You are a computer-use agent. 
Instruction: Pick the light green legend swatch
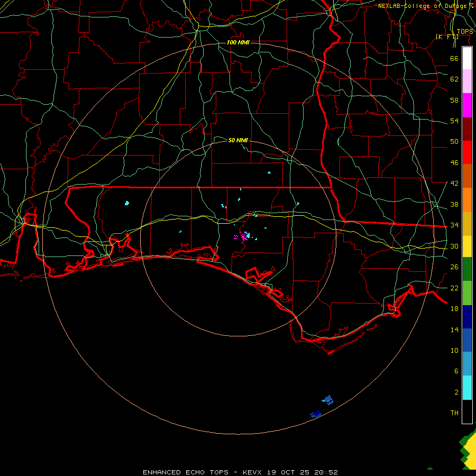pyautogui.click(x=467, y=293)
